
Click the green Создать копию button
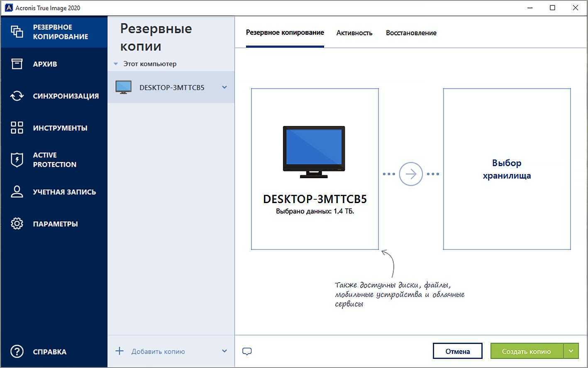click(527, 351)
